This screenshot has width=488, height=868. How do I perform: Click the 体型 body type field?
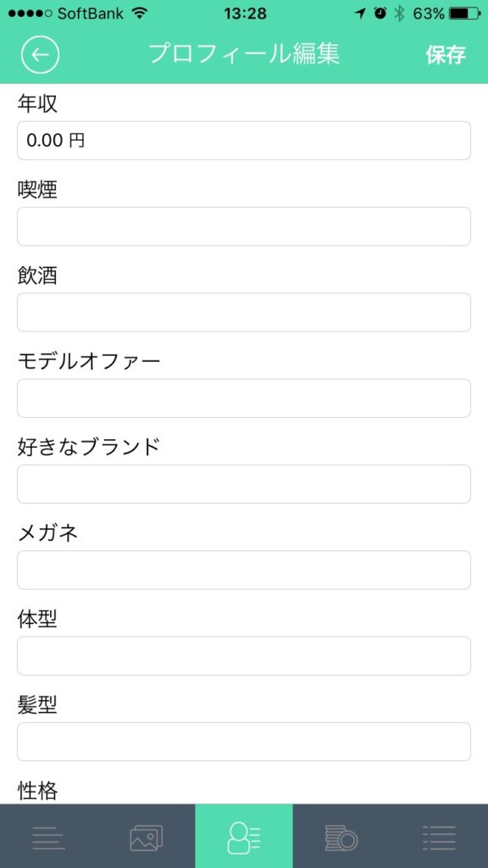tap(244, 655)
